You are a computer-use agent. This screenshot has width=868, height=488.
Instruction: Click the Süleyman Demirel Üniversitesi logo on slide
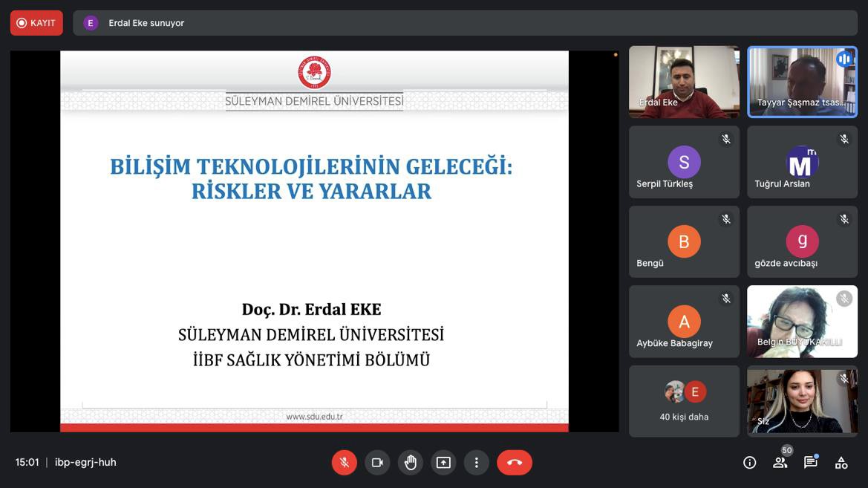pos(314,72)
